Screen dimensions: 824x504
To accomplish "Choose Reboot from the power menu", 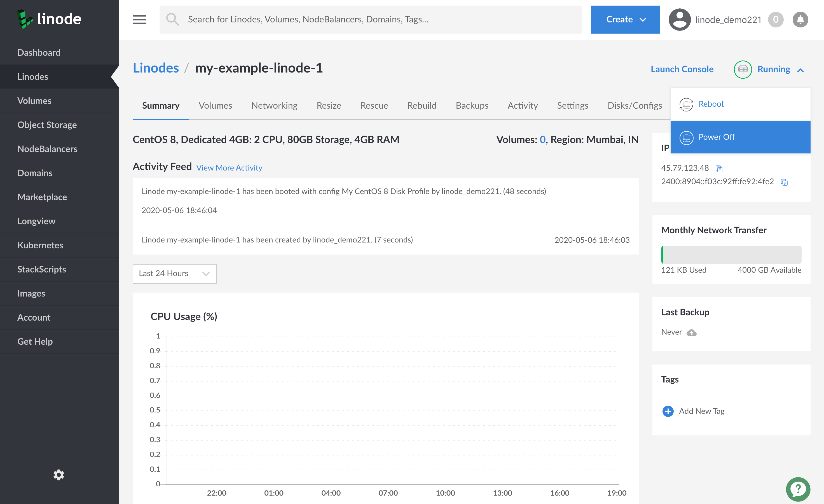I will (x=711, y=104).
